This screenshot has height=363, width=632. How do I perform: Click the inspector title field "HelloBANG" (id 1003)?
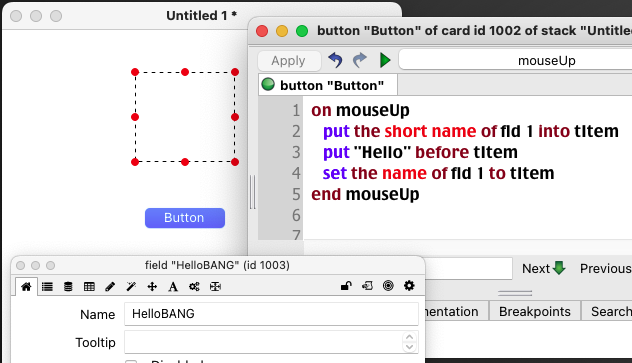pos(217,265)
